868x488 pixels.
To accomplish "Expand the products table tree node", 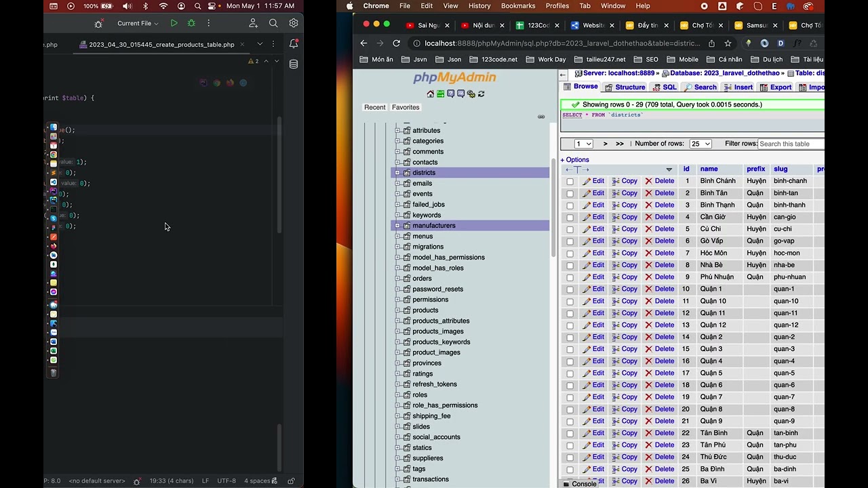I will [x=397, y=310].
